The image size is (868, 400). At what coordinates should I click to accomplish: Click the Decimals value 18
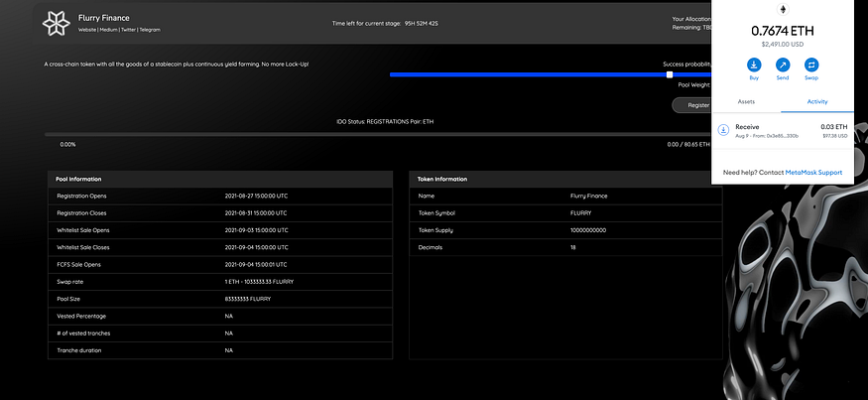point(573,248)
